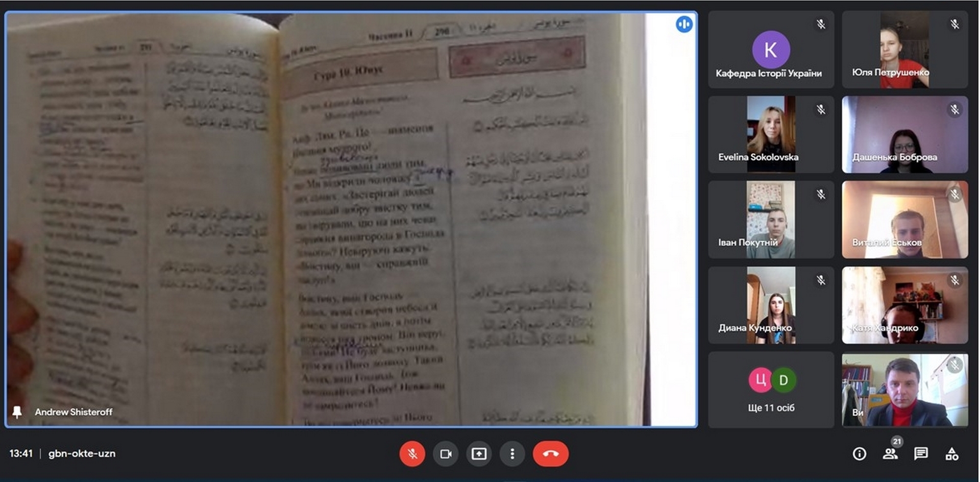Select Виталий Еськов's video thumbnail

(x=904, y=220)
